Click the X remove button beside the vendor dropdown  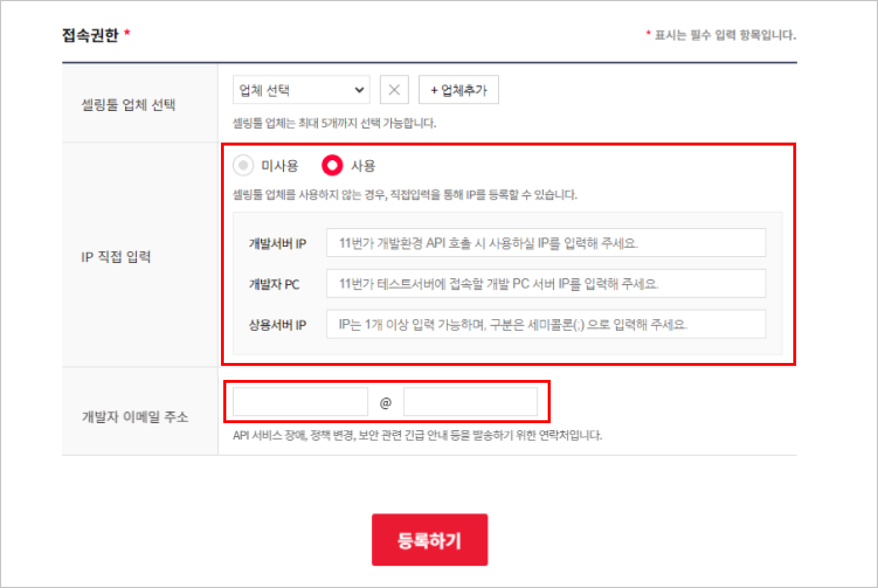point(394,90)
